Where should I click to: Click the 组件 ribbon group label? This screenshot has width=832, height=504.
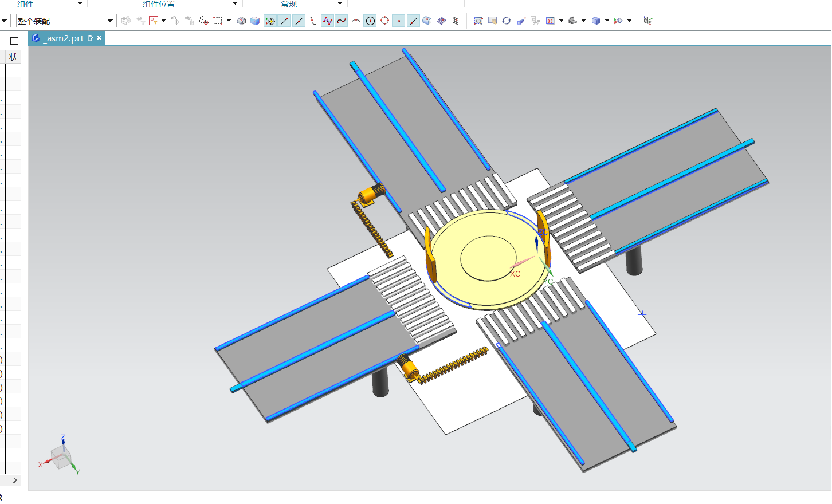pyautogui.click(x=25, y=4)
